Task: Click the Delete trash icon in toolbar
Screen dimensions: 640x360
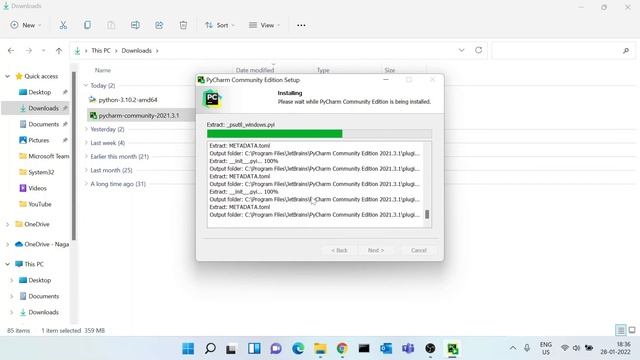Action: click(x=183, y=25)
